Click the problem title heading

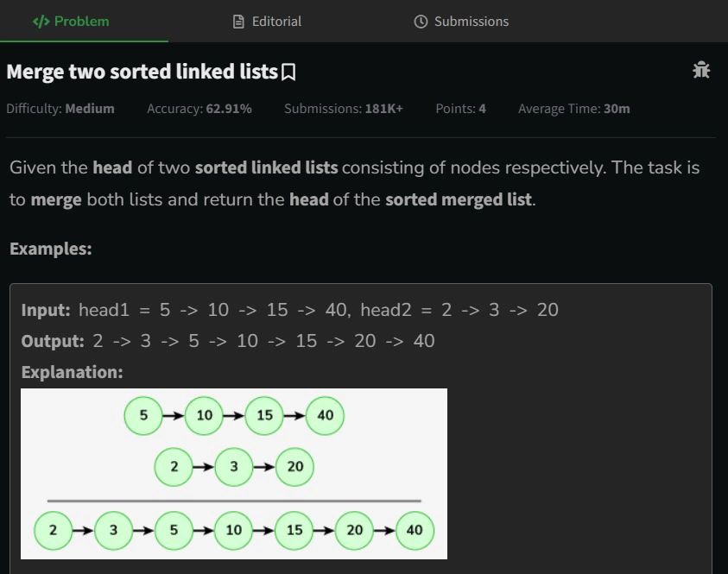(x=142, y=72)
